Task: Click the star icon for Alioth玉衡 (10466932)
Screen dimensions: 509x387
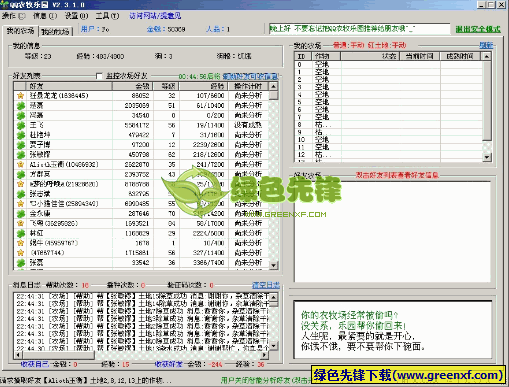Action: [x=21, y=164]
